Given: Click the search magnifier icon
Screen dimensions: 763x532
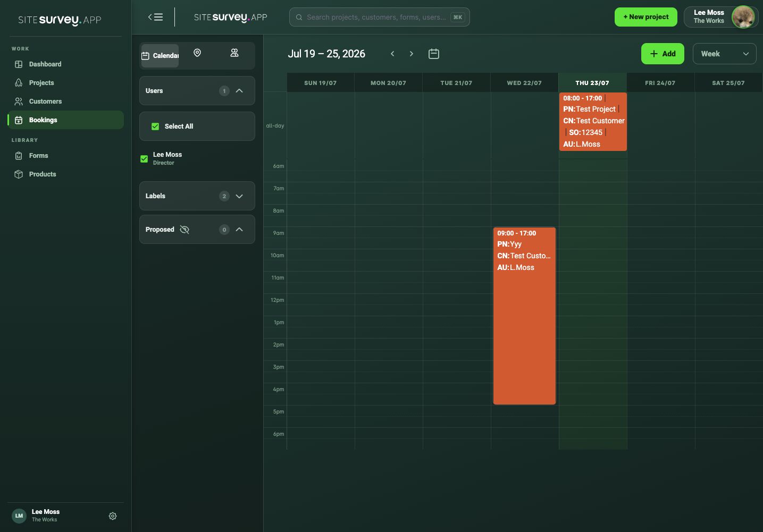Looking at the screenshot, I should 299,18.
